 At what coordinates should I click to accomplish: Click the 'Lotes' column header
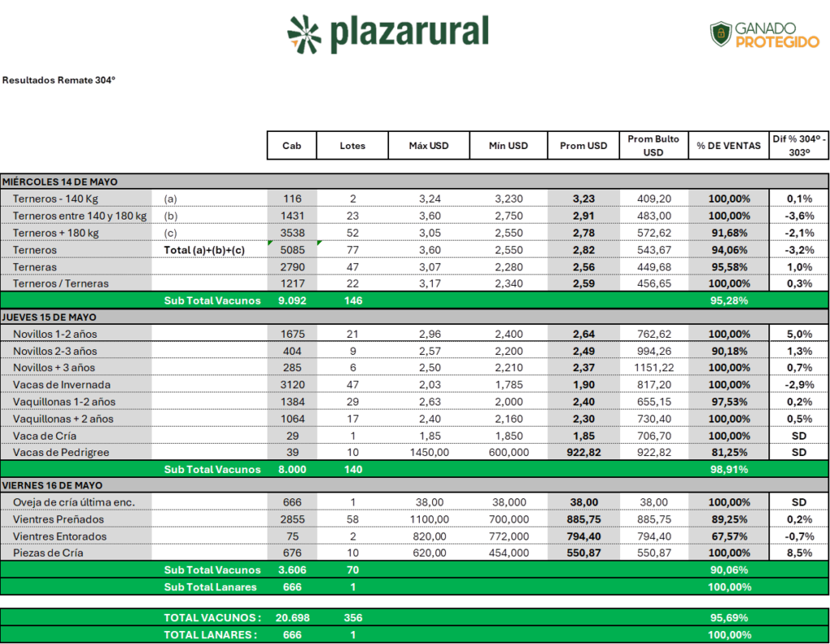353,146
